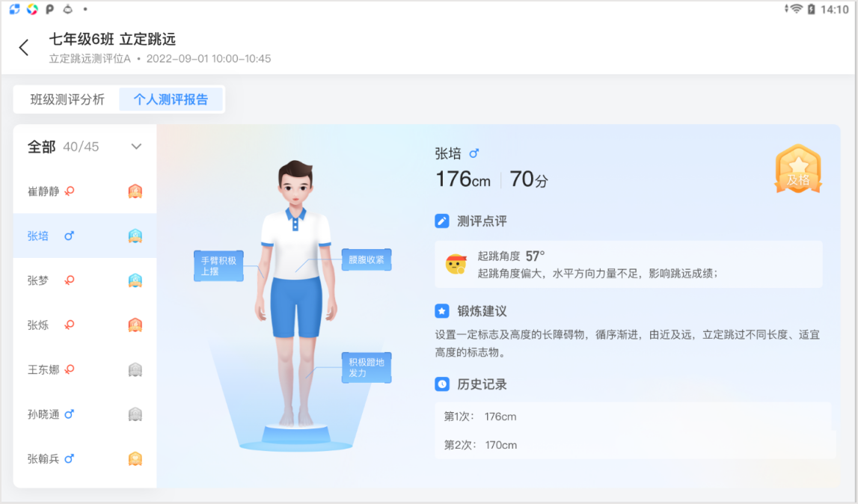
Task: Click the male symbol next to 张培 title
Action: tap(474, 154)
